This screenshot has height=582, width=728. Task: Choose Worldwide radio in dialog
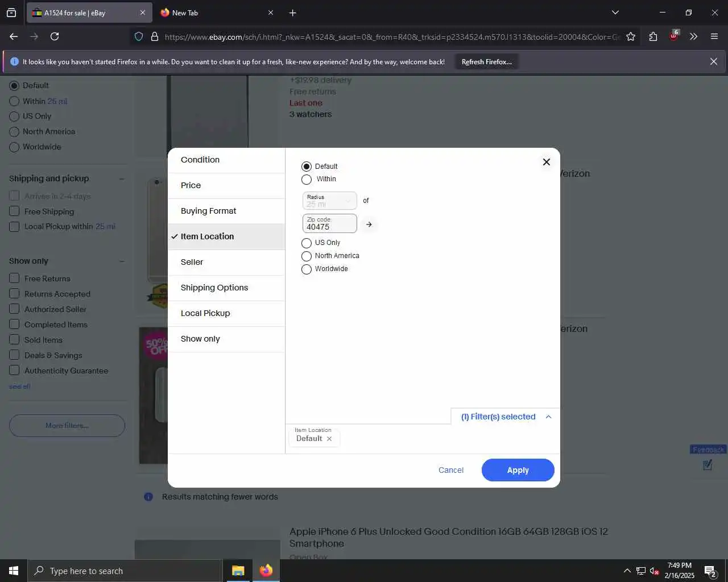tap(307, 269)
